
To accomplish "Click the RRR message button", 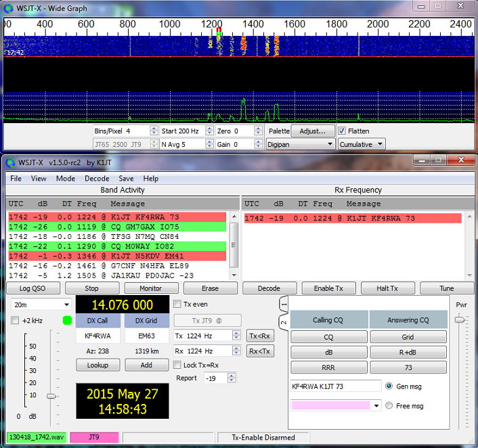I will (328, 367).
